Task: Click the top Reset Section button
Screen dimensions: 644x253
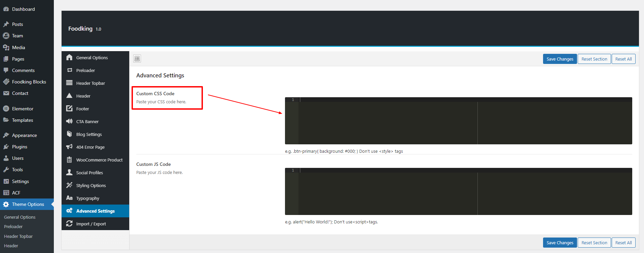Action: pyautogui.click(x=594, y=59)
